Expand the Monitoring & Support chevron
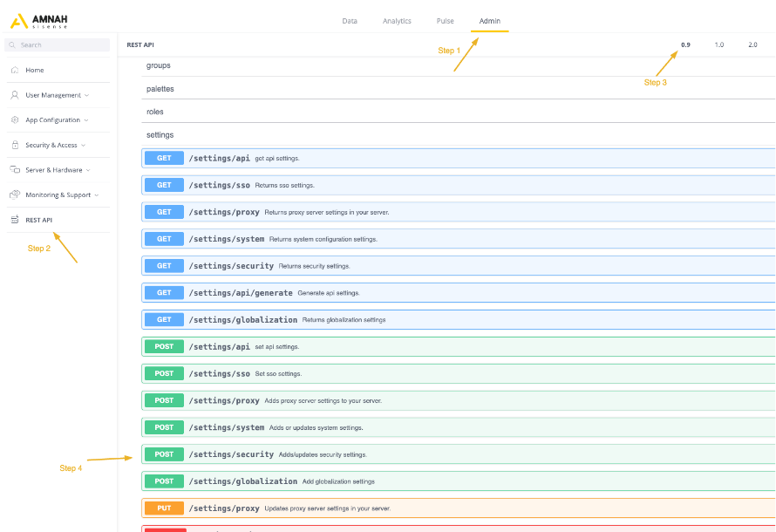776x532 pixels. coord(97,195)
